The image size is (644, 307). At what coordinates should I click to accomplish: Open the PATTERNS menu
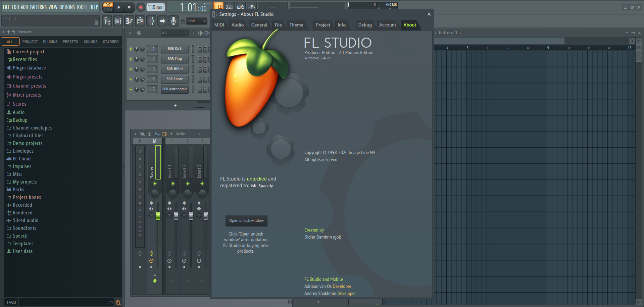[38, 7]
